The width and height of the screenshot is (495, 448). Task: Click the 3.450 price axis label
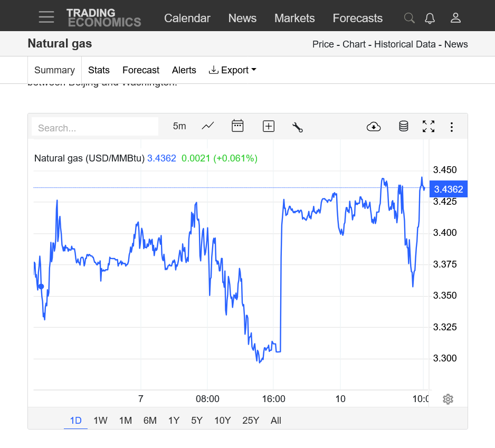coord(445,170)
